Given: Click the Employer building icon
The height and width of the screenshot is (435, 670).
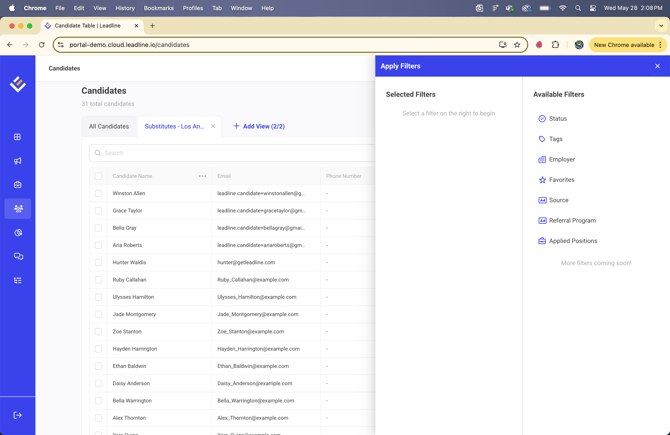Looking at the screenshot, I should point(542,159).
